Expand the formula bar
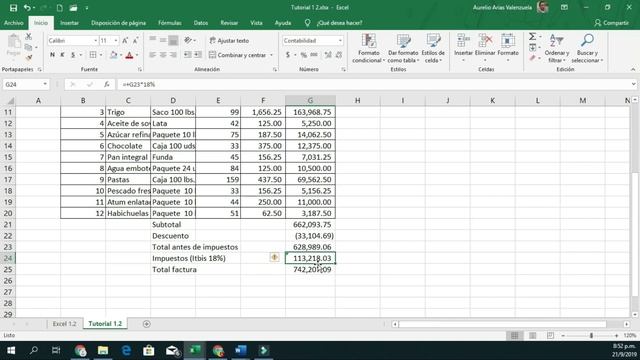The height and width of the screenshot is (360, 640). point(633,84)
